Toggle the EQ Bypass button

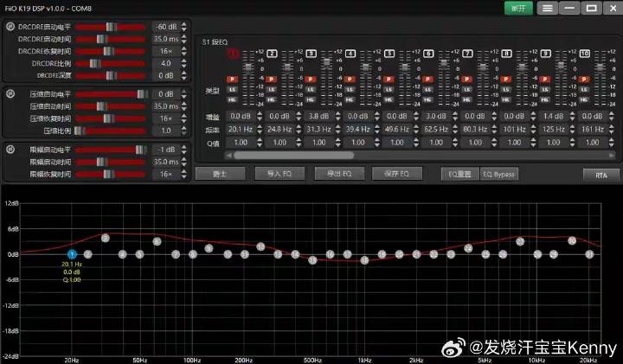pos(498,174)
